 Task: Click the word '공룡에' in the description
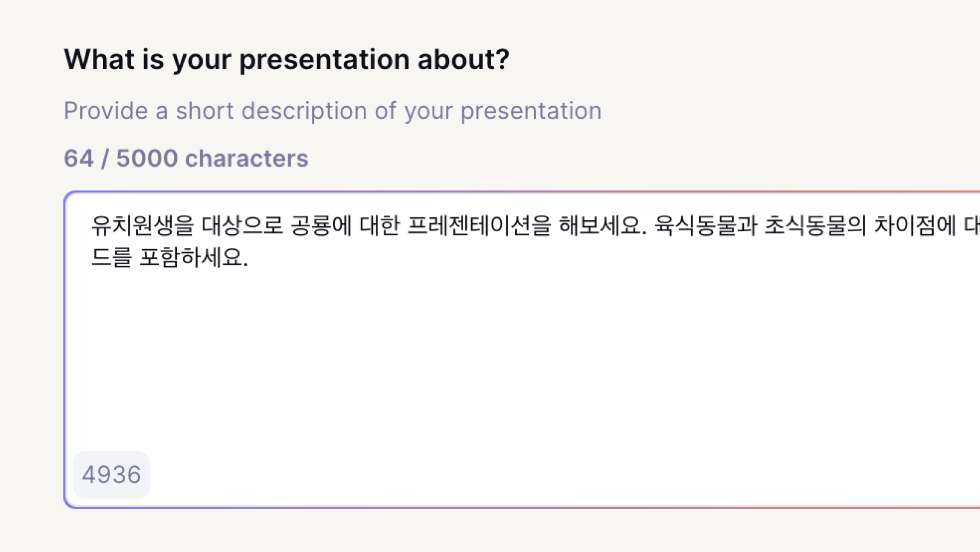pos(321,226)
